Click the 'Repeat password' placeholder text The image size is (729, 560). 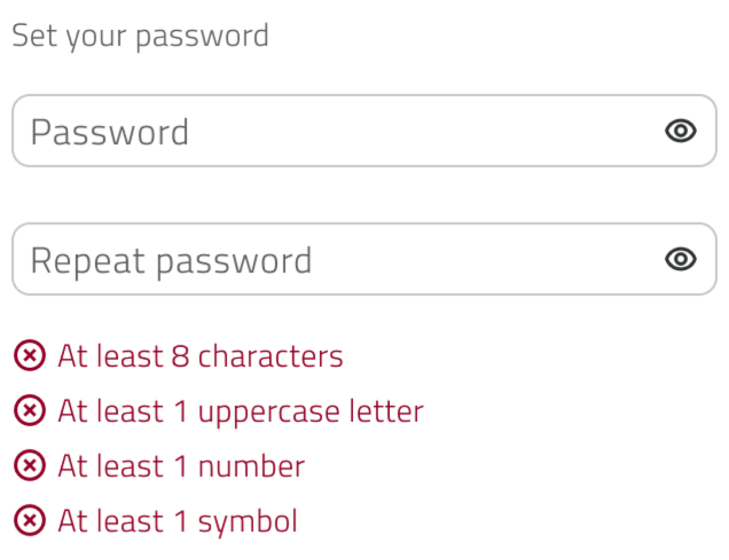click(171, 260)
